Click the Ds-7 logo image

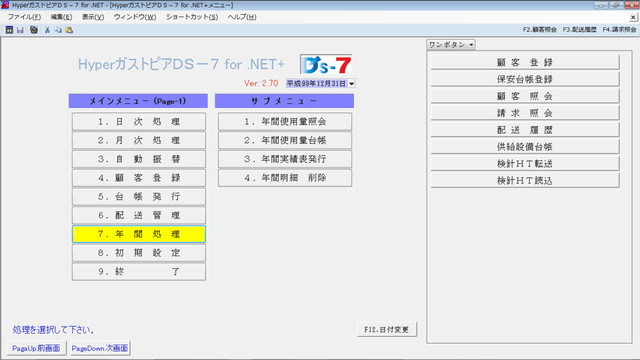point(326,64)
